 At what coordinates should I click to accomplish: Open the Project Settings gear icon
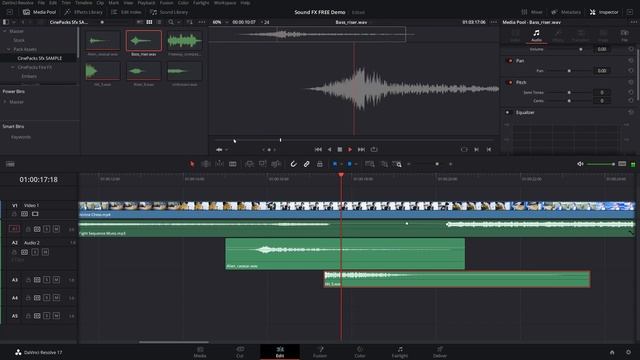(x=628, y=352)
